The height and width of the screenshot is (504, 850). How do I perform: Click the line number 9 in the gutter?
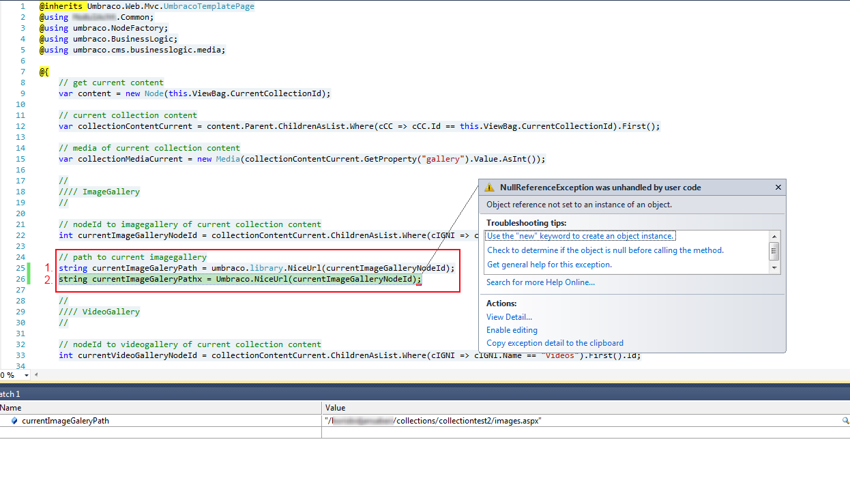coord(23,93)
